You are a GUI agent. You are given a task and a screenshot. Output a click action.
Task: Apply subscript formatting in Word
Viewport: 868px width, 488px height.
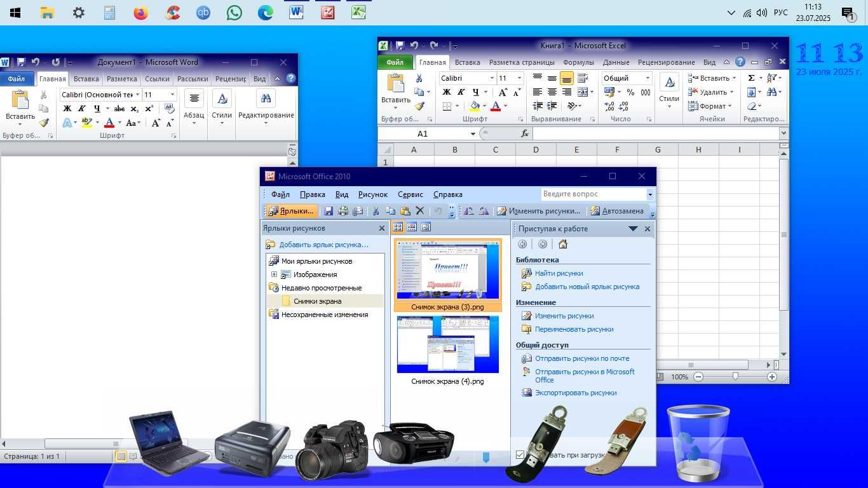click(135, 109)
